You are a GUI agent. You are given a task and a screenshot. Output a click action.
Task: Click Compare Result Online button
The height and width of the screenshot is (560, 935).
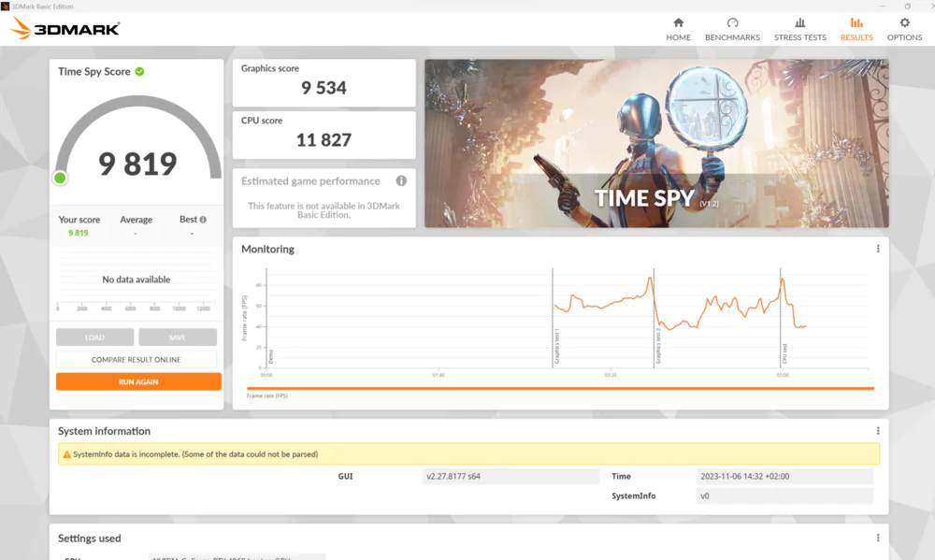click(x=136, y=360)
